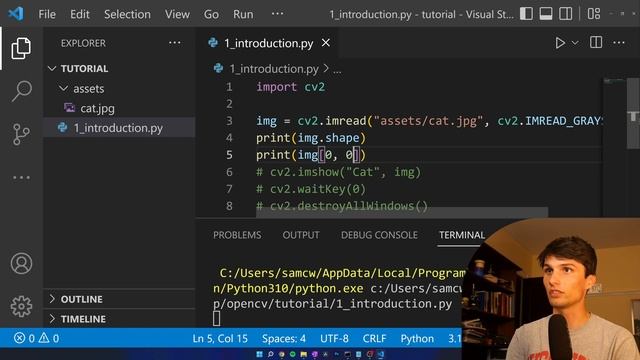640x360 pixels.
Task: Click the editor horizontal scrollbar
Action: tap(402, 212)
